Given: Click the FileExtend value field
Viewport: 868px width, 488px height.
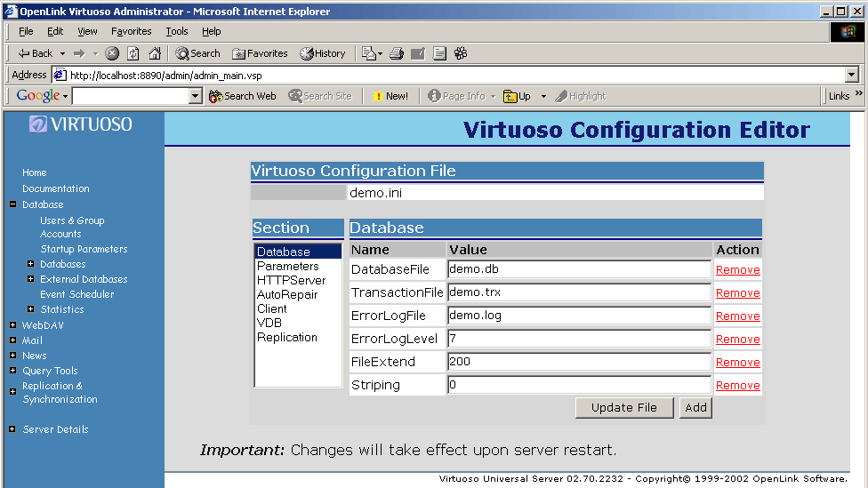Looking at the screenshot, I should coord(578,362).
